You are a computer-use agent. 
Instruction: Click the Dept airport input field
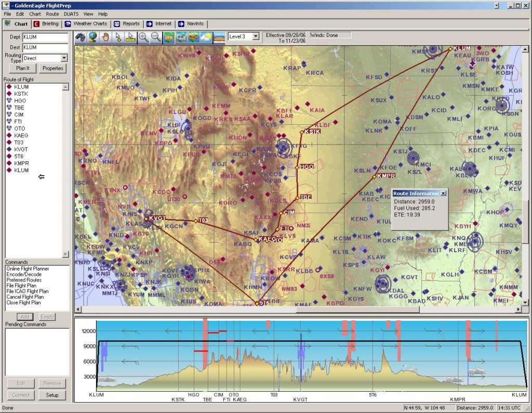(x=45, y=37)
